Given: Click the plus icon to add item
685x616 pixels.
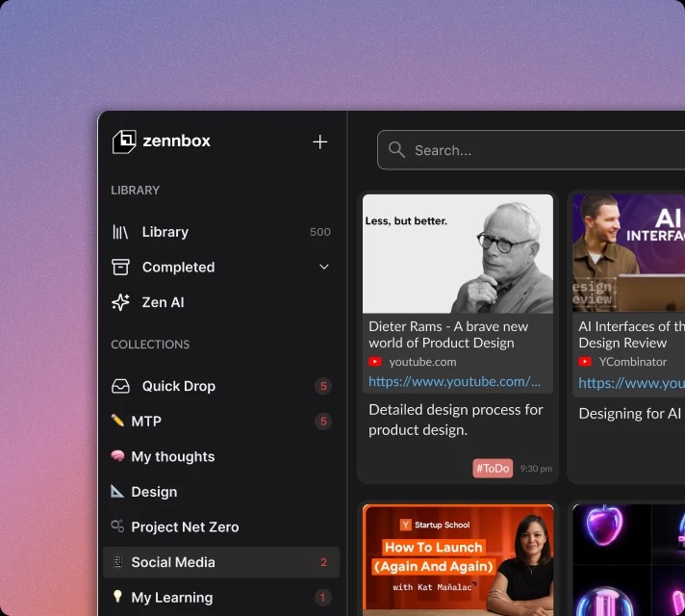Looking at the screenshot, I should point(320,141).
